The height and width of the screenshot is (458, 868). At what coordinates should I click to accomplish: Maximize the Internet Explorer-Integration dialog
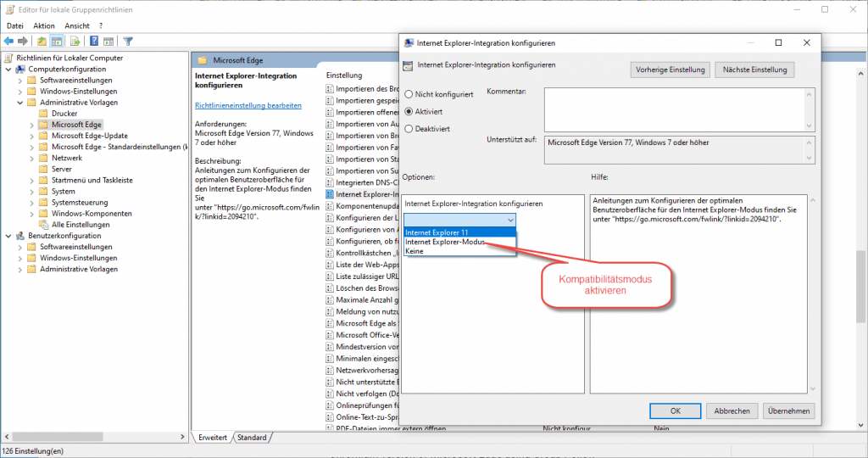click(778, 42)
